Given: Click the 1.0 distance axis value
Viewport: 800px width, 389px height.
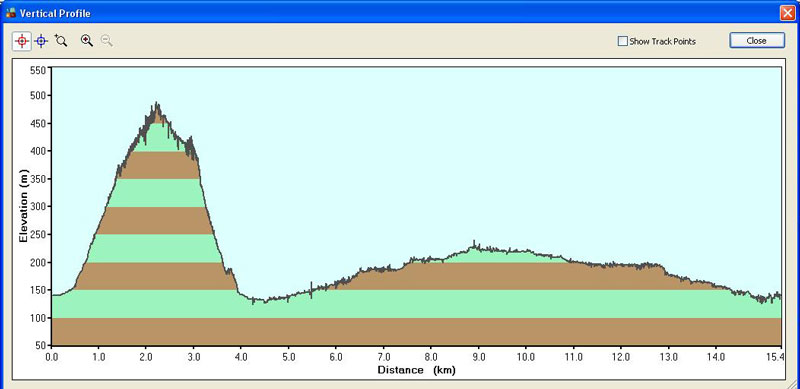Looking at the screenshot, I should 99,357.
